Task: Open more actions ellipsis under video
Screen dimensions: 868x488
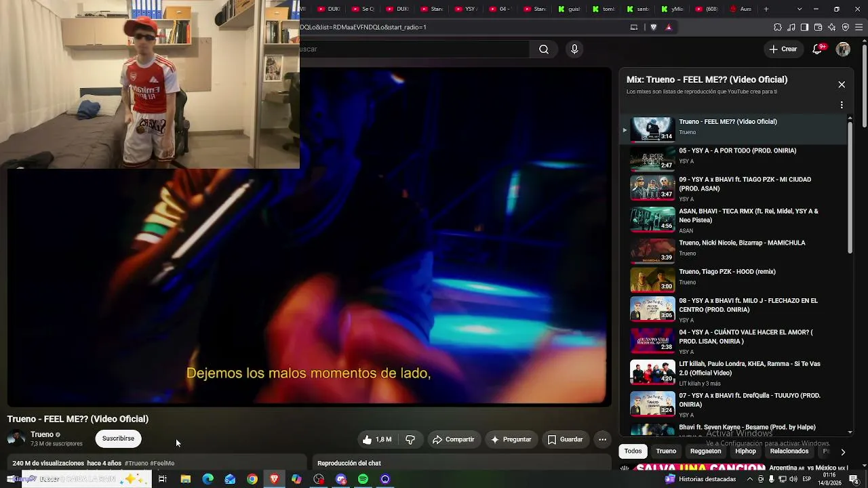Action: click(x=602, y=439)
